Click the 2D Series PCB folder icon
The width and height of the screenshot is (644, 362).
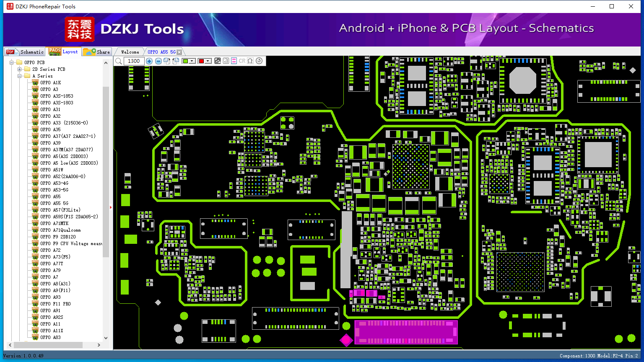tap(27, 69)
